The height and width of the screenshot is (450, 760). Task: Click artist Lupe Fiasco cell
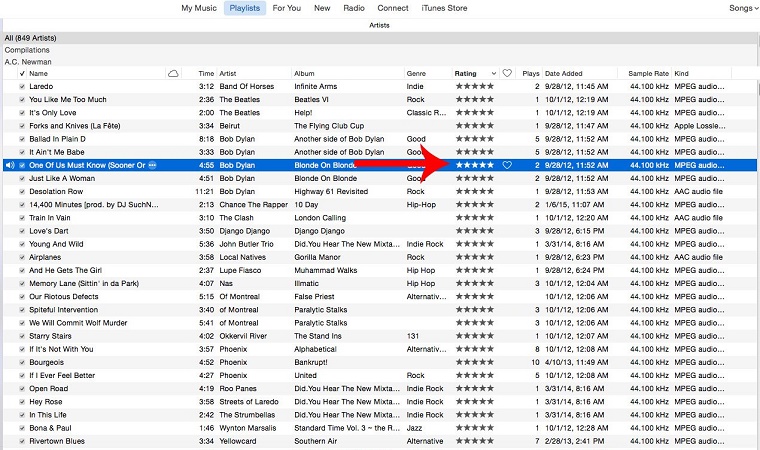pos(240,270)
